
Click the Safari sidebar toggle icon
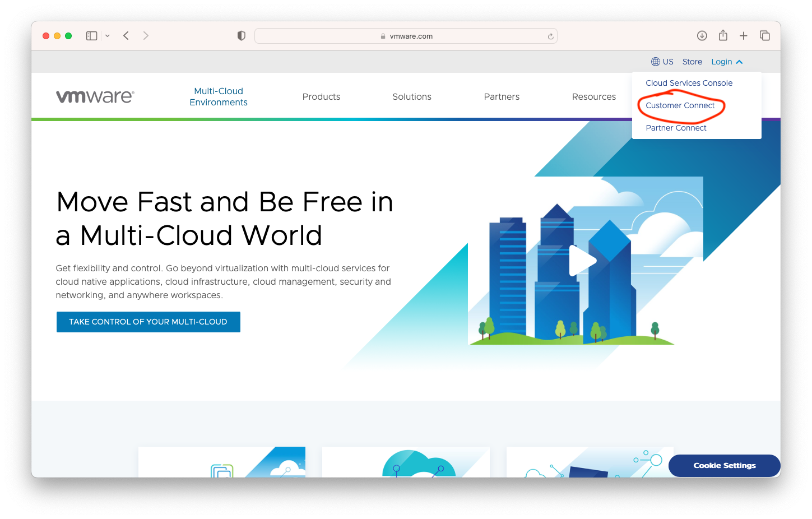pyautogui.click(x=91, y=36)
